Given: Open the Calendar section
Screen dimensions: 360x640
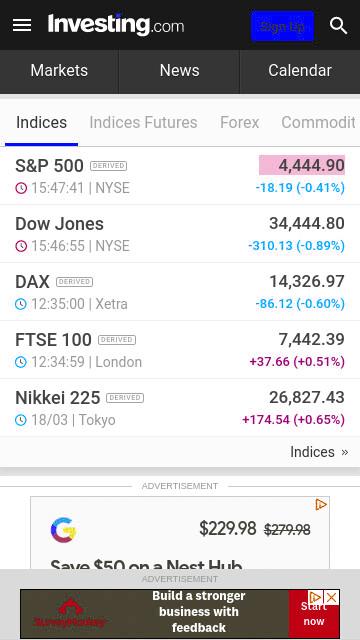Looking at the screenshot, I should 300,71.
